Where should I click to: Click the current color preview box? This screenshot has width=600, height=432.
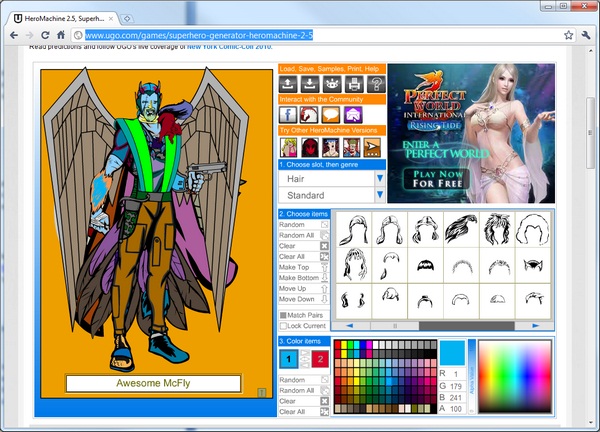[452, 352]
